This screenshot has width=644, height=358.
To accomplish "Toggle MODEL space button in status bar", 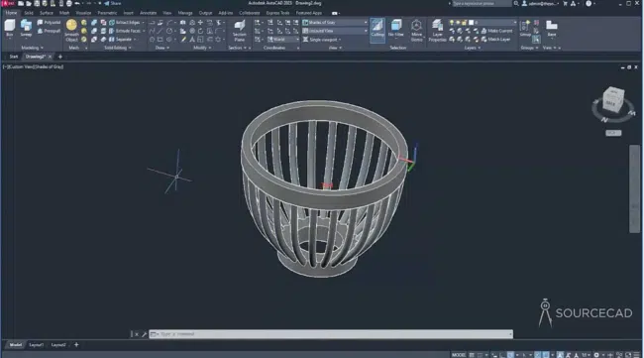I will [x=459, y=355].
